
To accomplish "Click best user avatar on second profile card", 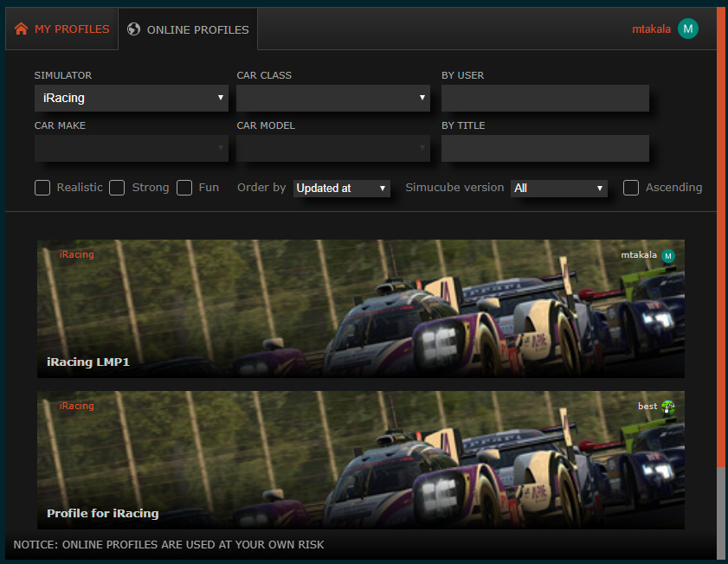I will point(667,407).
